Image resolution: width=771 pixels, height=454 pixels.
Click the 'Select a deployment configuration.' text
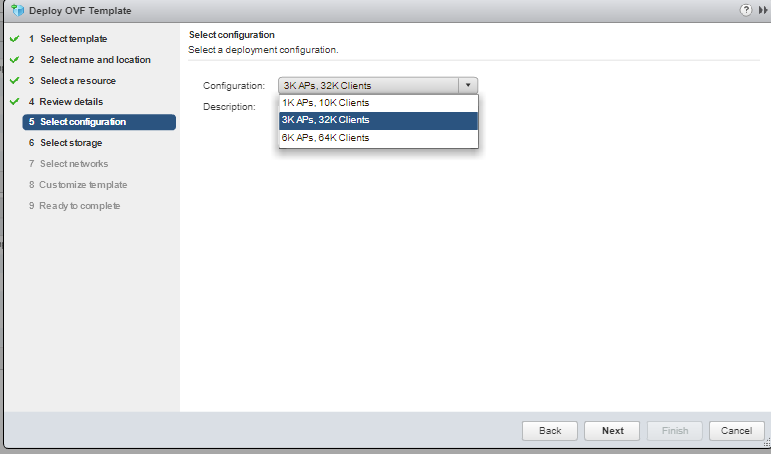[263, 50]
